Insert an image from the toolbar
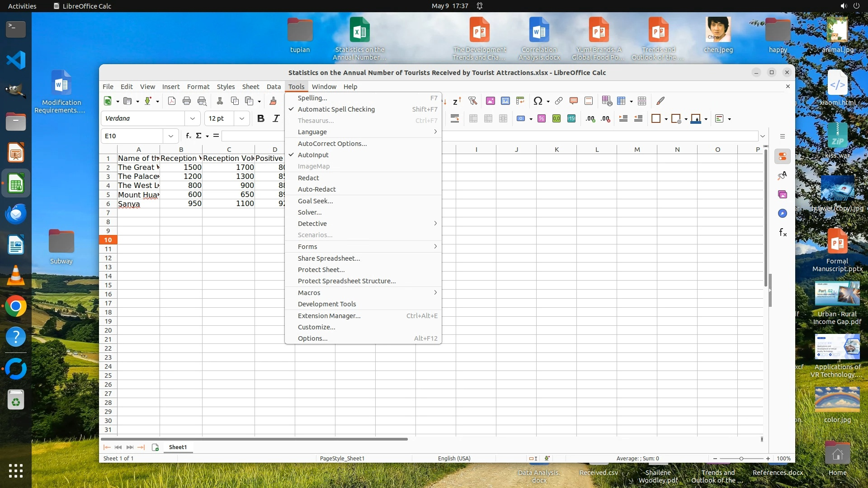Viewport: 868px width, 488px height. click(x=490, y=101)
